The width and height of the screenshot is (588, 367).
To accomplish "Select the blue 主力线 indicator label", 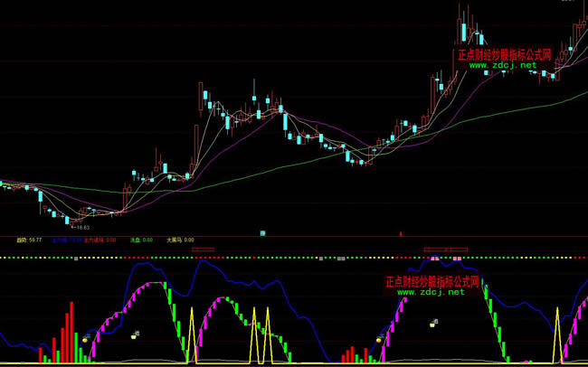I will click(x=66, y=241).
